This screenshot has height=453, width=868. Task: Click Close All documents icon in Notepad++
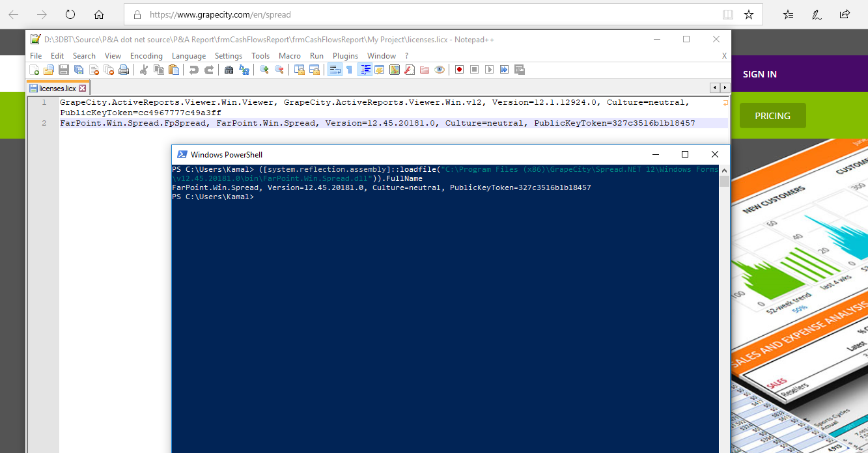109,70
